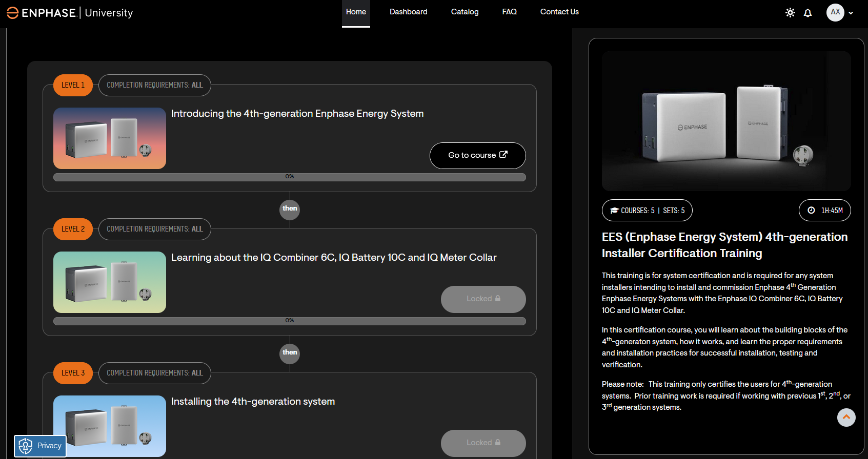Expand the account dropdown chevron

[851, 13]
